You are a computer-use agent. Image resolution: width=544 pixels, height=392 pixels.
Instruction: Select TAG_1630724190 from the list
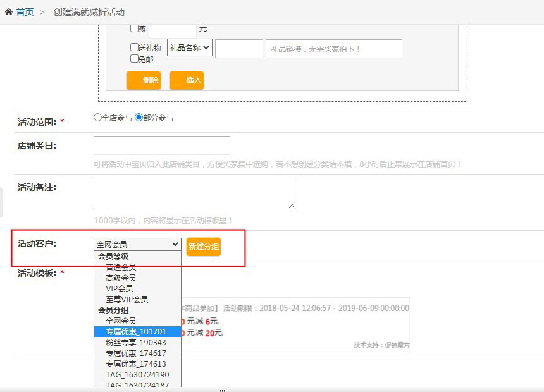coord(137,375)
